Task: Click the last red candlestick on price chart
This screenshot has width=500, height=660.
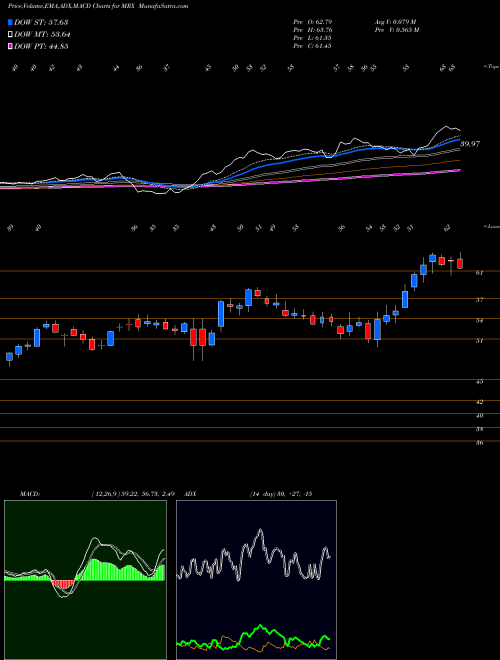Action: [x=460, y=263]
